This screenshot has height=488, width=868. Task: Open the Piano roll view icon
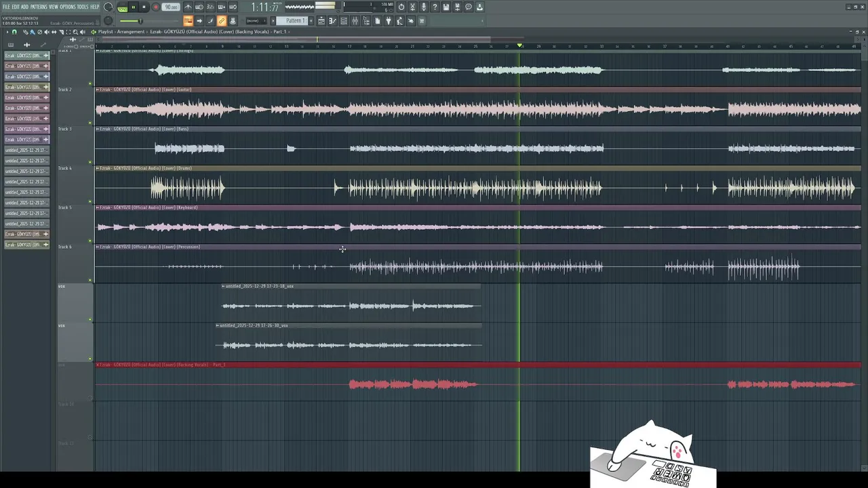click(x=332, y=21)
